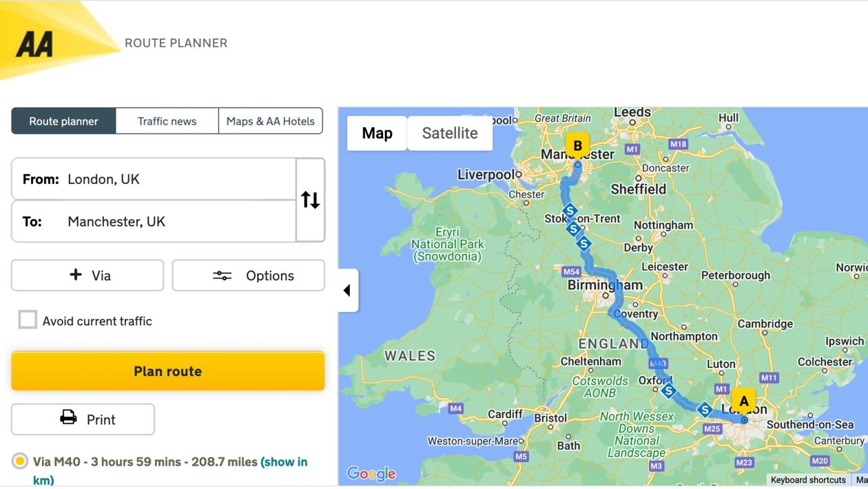Select the Route planner tab

click(63, 121)
